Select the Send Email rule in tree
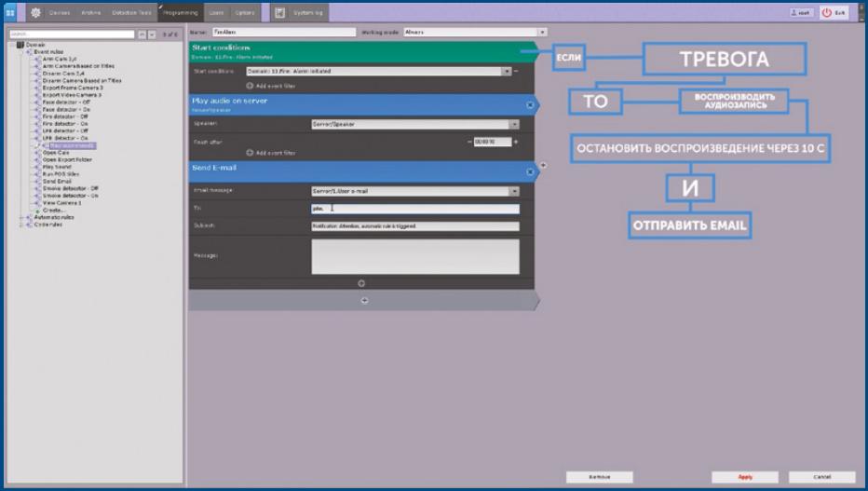This screenshot has width=868, height=491. 57,181
